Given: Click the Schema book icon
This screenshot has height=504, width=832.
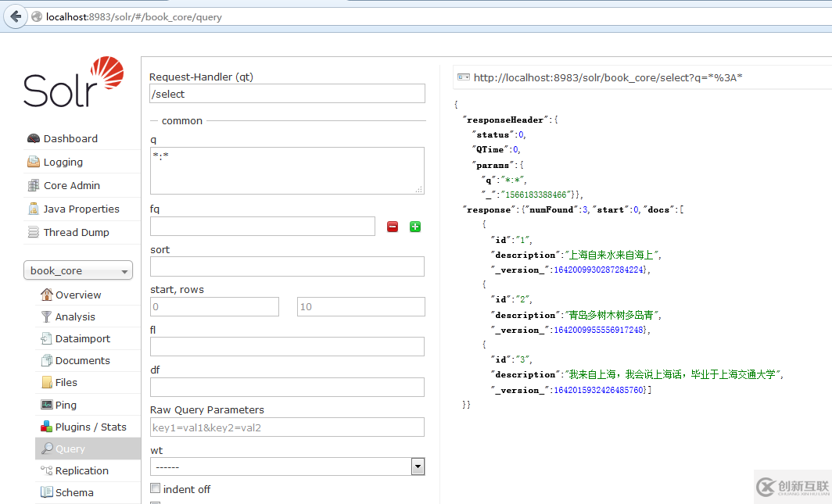Looking at the screenshot, I should point(47,491).
